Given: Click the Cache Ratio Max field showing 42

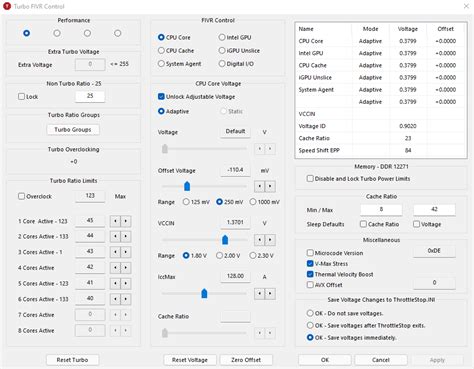Looking at the screenshot, I should pyautogui.click(x=434, y=210).
